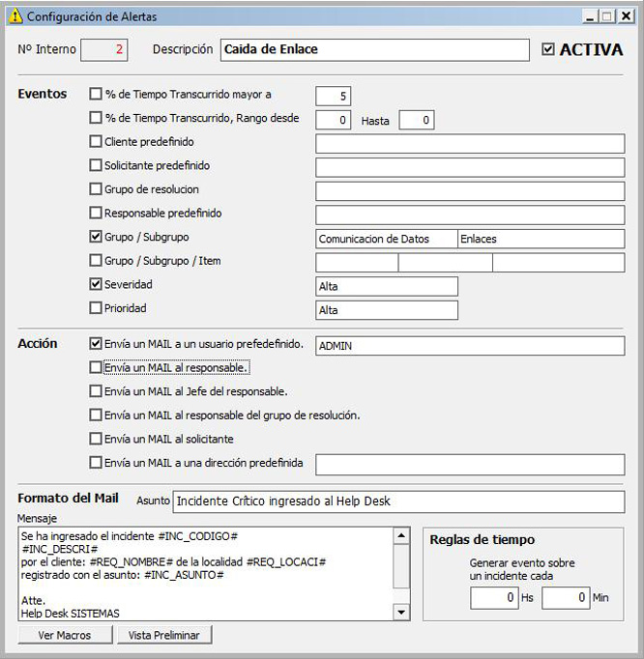Enable 'Envía un MAIL al solicitante'
644x659 pixels.
(96, 439)
